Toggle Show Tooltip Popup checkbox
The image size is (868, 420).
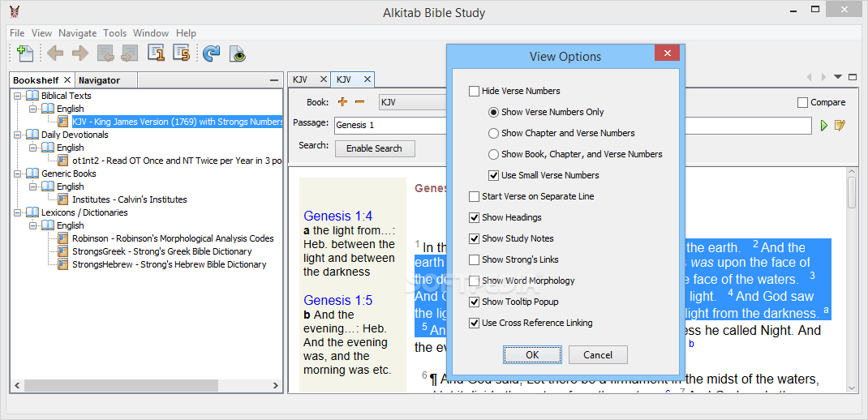point(474,302)
